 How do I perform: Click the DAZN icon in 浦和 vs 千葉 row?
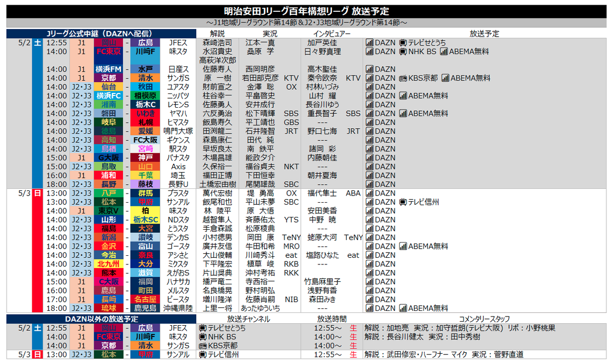coord(370,175)
